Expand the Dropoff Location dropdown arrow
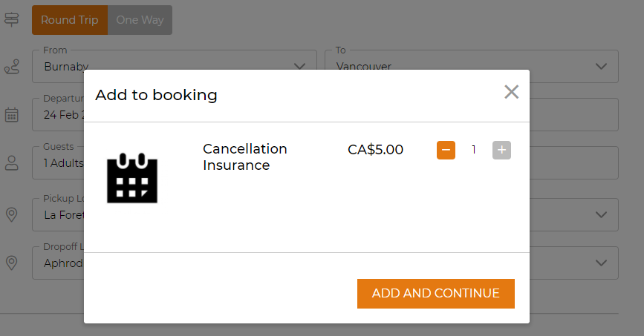This screenshot has width=644, height=336. (601, 263)
